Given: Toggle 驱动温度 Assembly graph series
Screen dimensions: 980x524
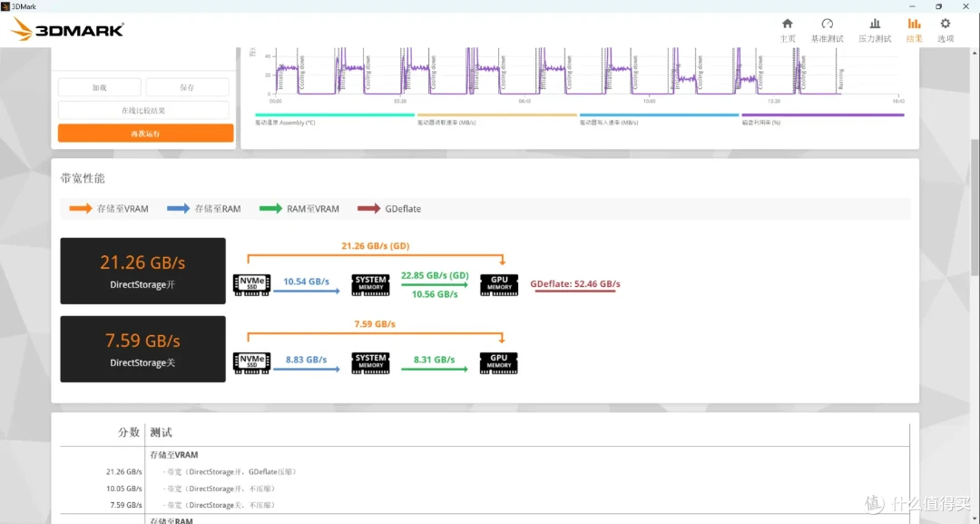Looking at the screenshot, I should 334,118.
